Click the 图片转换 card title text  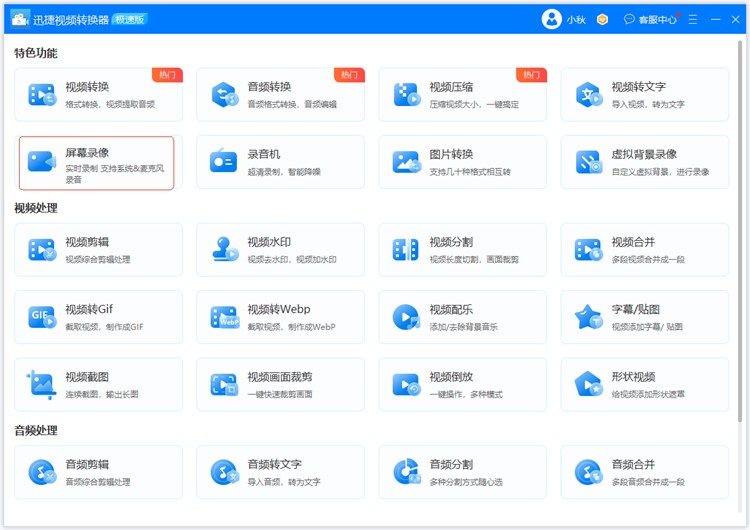point(451,154)
